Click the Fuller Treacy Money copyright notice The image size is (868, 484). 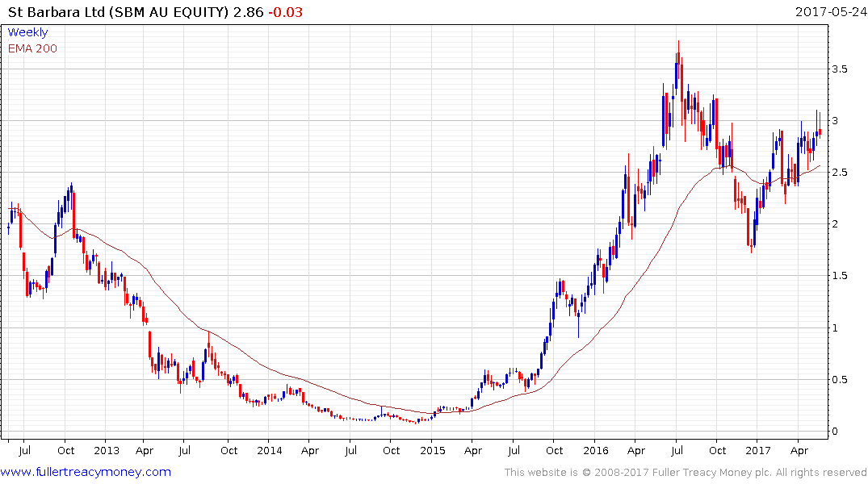(686, 473)
